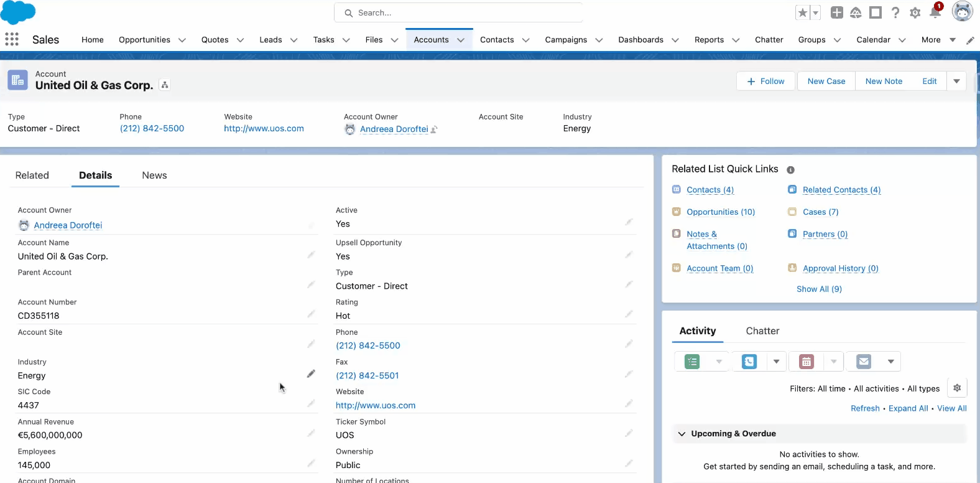Open Opportunities (10) quick link
Screen dimensions: 980x483
point(721,212)
